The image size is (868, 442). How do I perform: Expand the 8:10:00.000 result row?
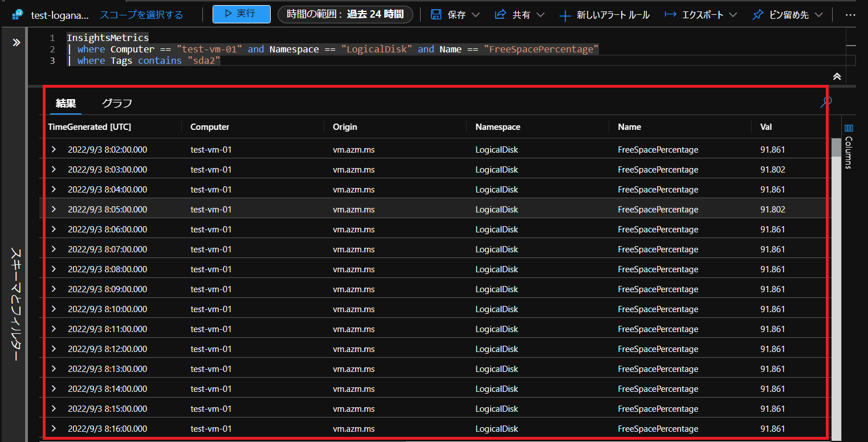(54, 309)
